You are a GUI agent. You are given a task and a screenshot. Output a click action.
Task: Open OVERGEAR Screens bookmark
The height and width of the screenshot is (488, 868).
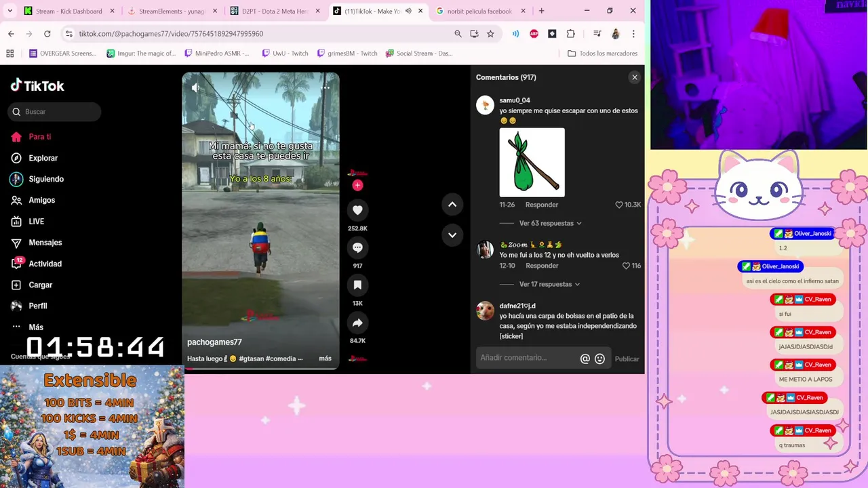click(x=63, y=54)
